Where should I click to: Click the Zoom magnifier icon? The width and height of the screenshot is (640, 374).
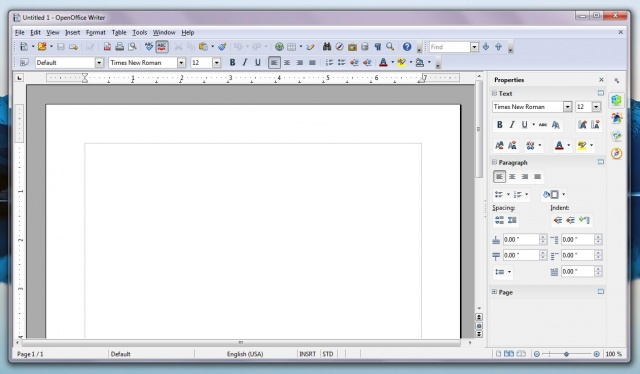click(x=390, y=47)
